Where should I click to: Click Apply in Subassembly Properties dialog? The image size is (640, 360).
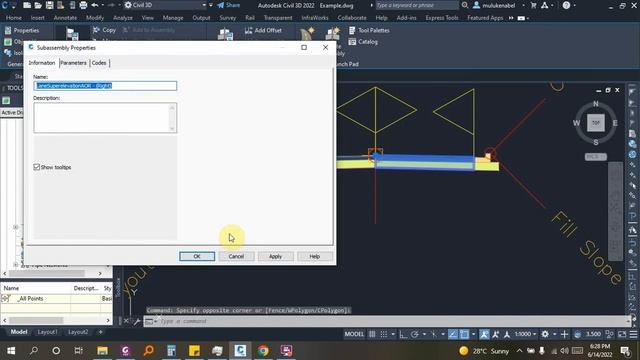(276, 256)
